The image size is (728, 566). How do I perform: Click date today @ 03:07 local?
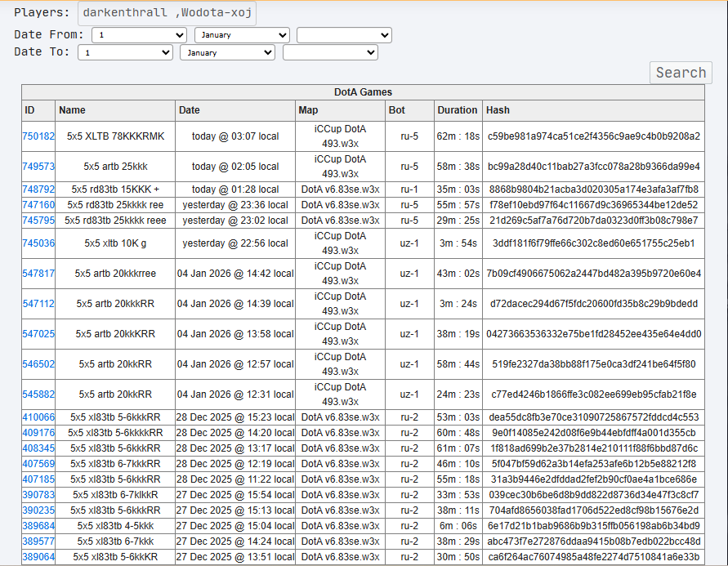click(235, 136)
